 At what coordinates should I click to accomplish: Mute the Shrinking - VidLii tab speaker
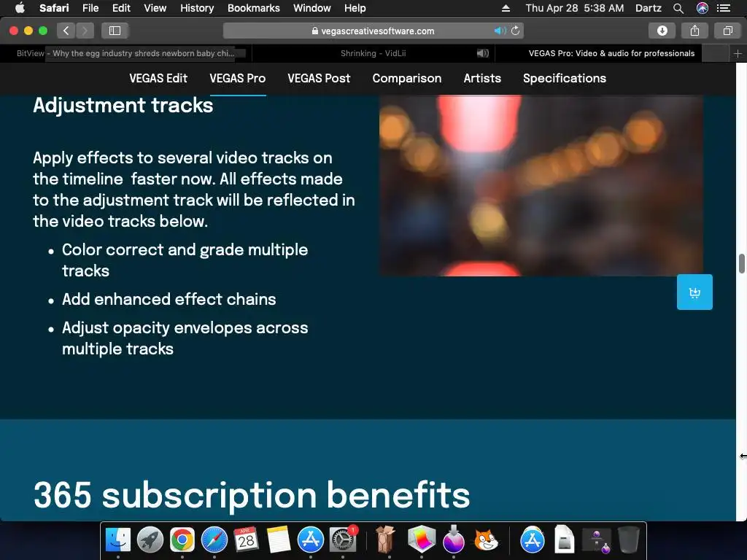pos(483,53)
